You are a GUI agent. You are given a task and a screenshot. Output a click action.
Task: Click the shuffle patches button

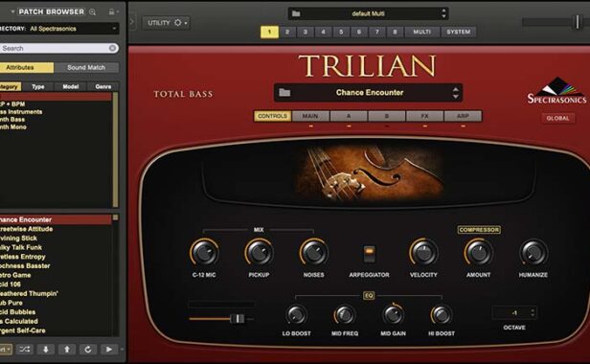25,350
